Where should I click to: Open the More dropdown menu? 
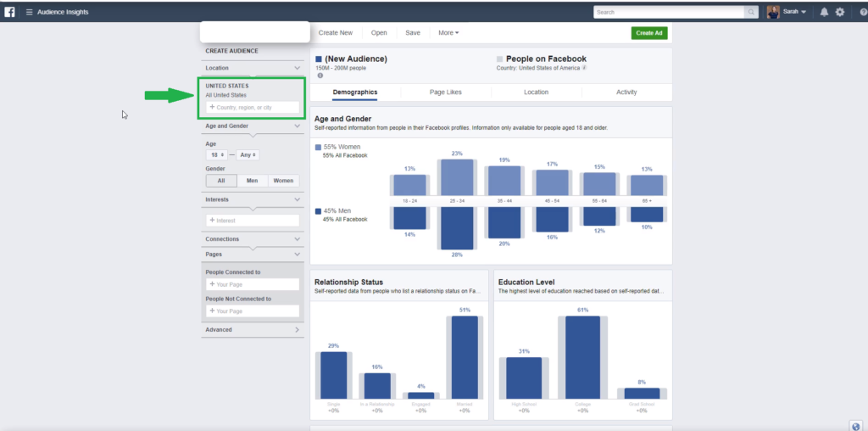tap(448, 33)
